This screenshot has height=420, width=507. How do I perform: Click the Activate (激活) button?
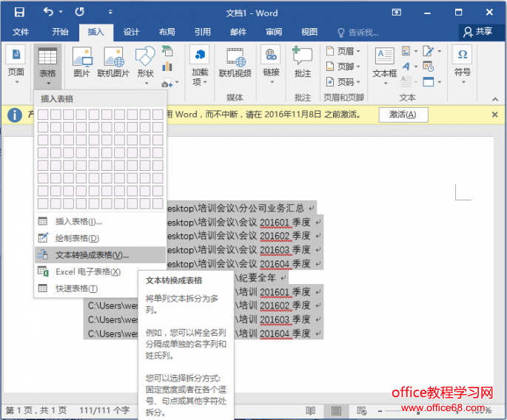(x=403, y=115)
